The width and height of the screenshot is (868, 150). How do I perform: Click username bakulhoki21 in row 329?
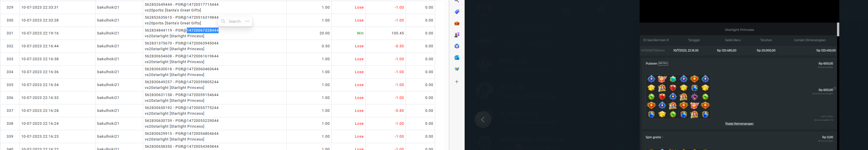click(x=108, y=7)
